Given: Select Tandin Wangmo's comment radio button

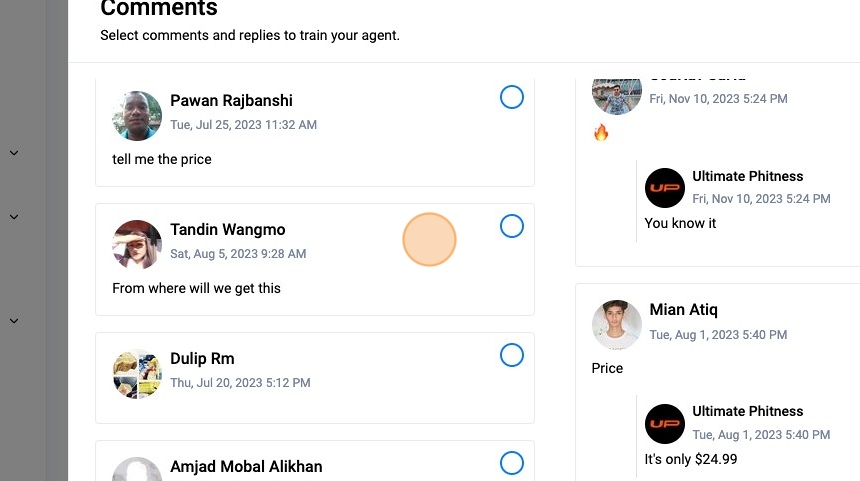Looking at the screenshot, I should (511, 226).
